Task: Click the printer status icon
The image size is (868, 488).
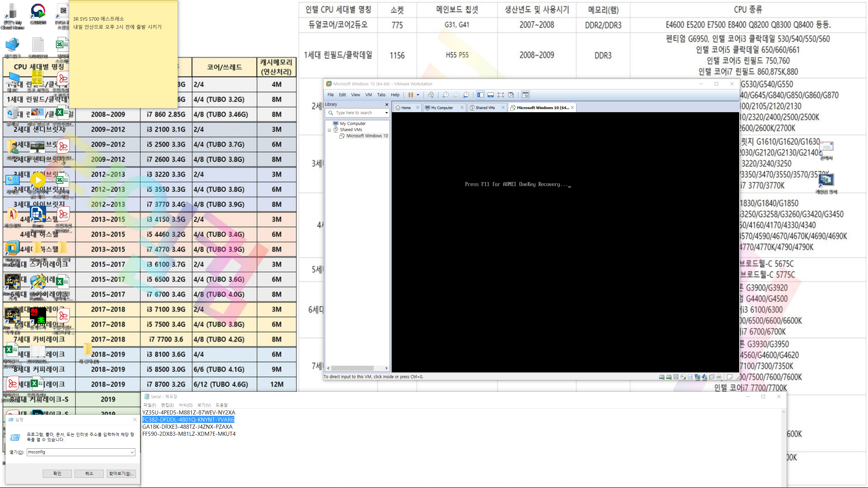Action: click(x=718, y=377)
